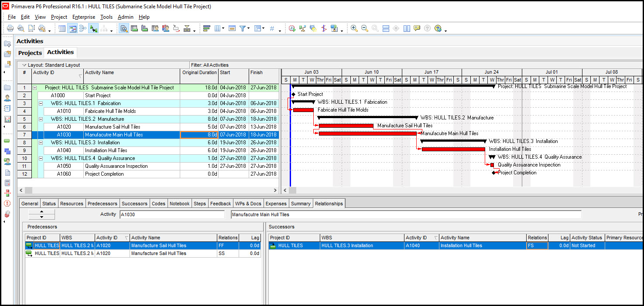
Task: Collapse the Project HULL TILES row
Action: [35, 88]
